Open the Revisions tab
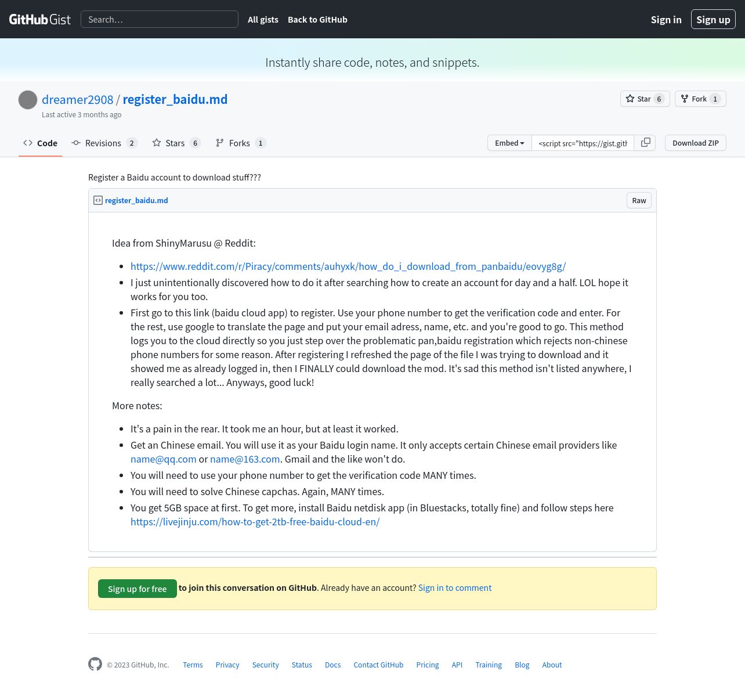This screenshot has height=700, width=745. (104, 143)
